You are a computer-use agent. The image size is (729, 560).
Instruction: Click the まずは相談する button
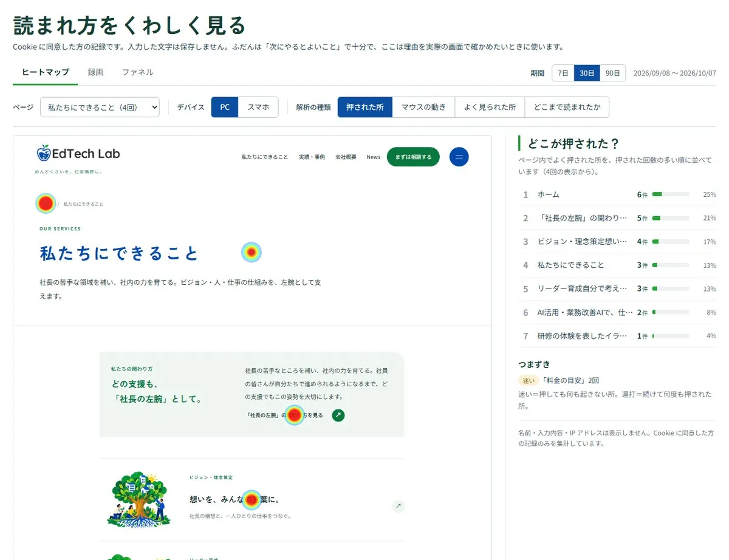pos(413,157)
